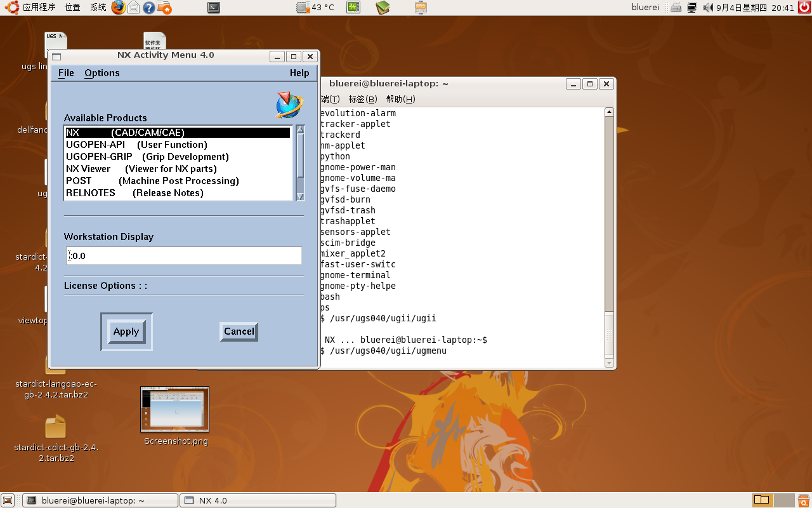This screenshot has width=812, height=508.
Task: Open the 标签(B) menu in terminal
Action: (363, 99)
